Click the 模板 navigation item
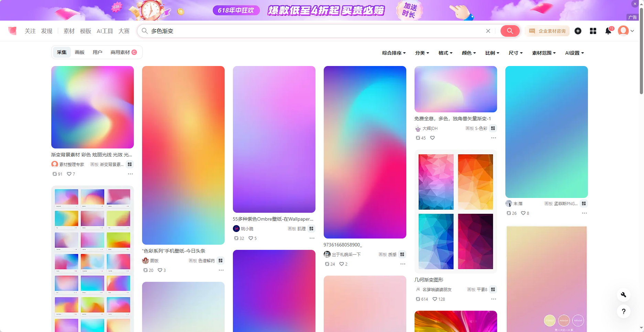The height and width of the screenshot is (332, 644). [x=85, y=31]
